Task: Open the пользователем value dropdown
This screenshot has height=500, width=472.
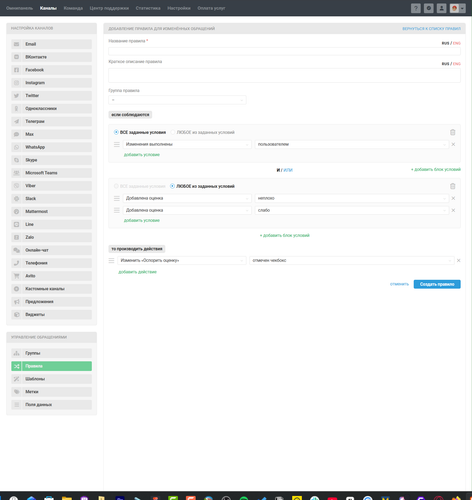Action: point(352,144)
